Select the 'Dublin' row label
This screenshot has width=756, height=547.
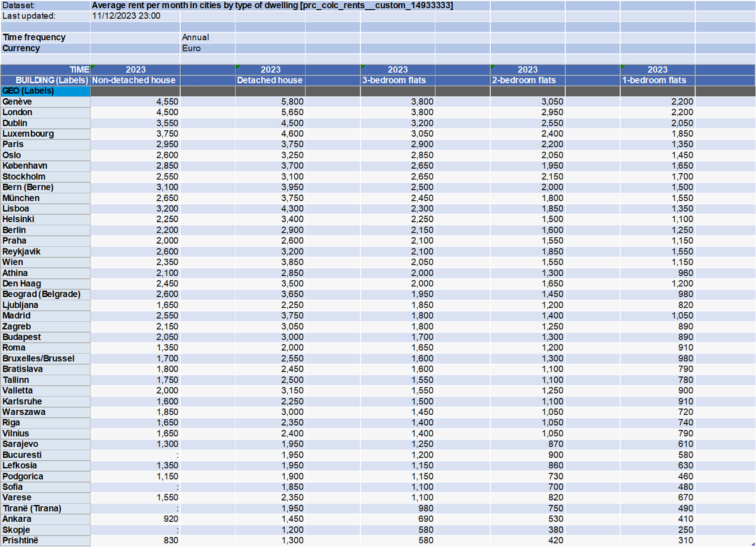[x=45, y=123]
